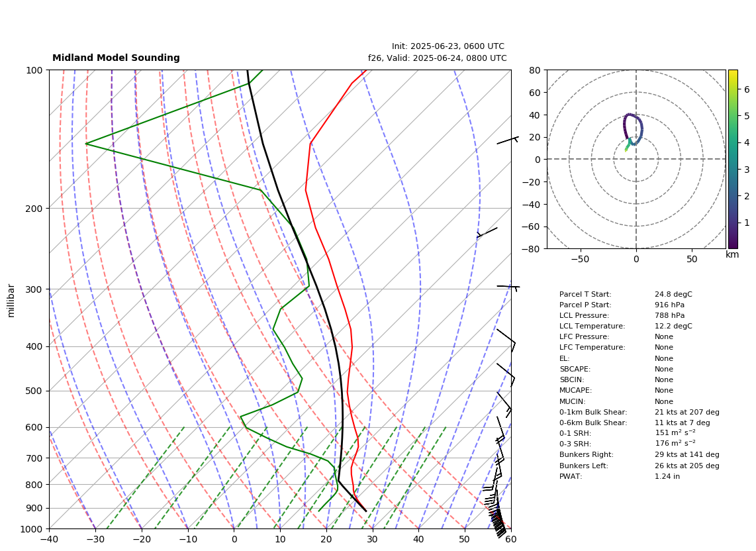Click the PWAT value 1.24 in
Viewport: 756px width, 551px height.
point(667,476)
